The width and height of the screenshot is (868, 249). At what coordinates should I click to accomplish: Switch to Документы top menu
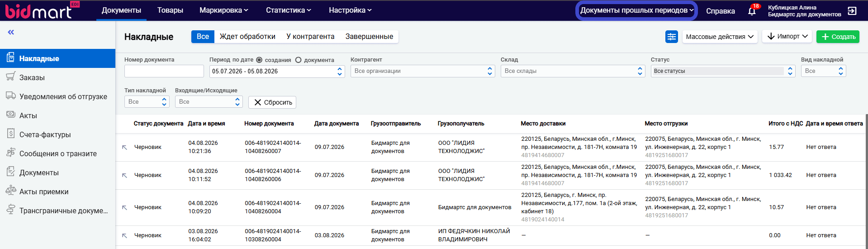121,10
